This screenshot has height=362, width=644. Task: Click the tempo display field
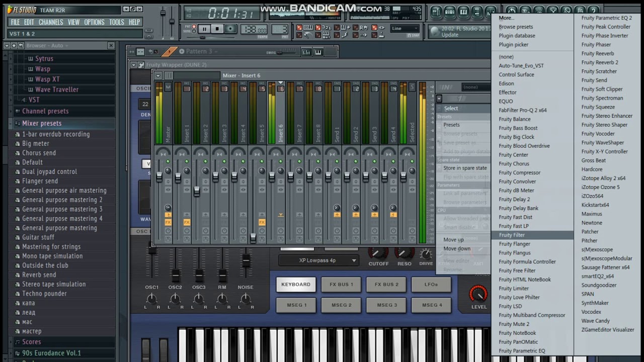click(x=254, y=30)
